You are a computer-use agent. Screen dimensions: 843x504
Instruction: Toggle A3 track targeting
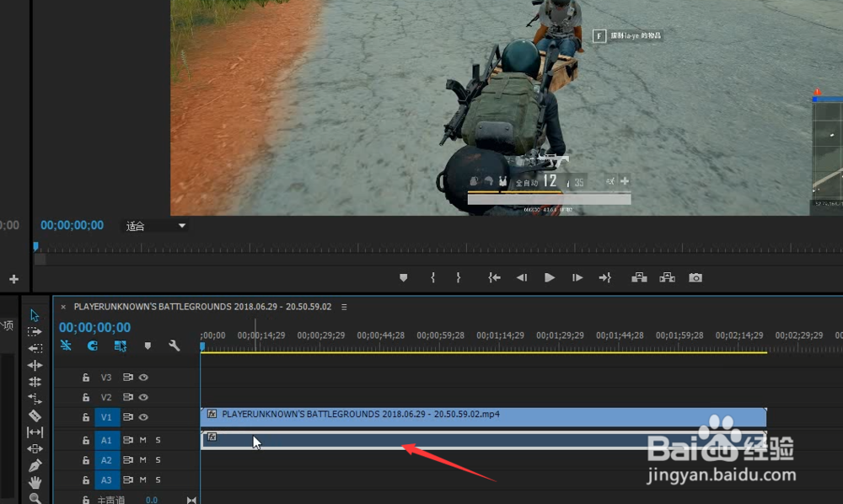tap(107, 480)
